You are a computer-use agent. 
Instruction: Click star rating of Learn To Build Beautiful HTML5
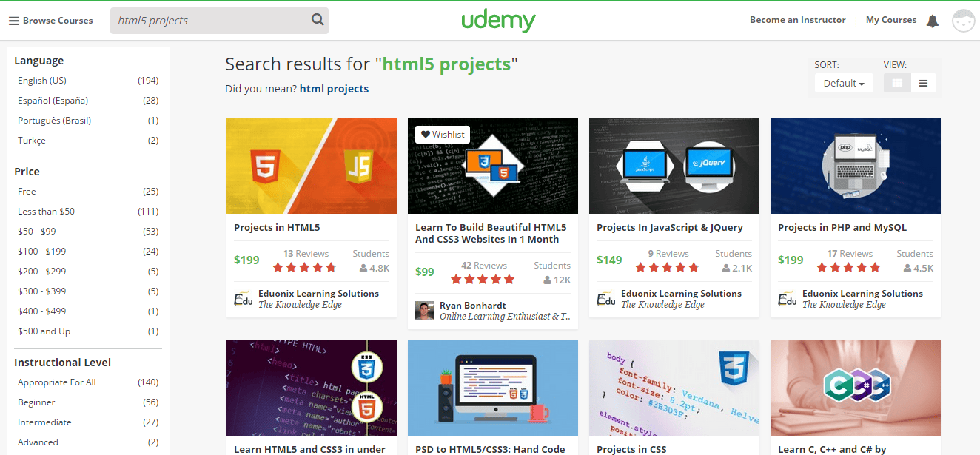[483, 279]
